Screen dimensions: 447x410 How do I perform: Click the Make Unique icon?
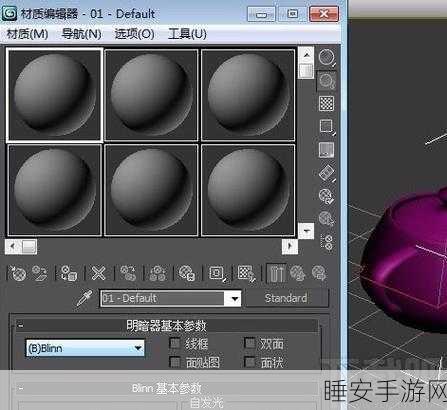(x=157, y=273)
